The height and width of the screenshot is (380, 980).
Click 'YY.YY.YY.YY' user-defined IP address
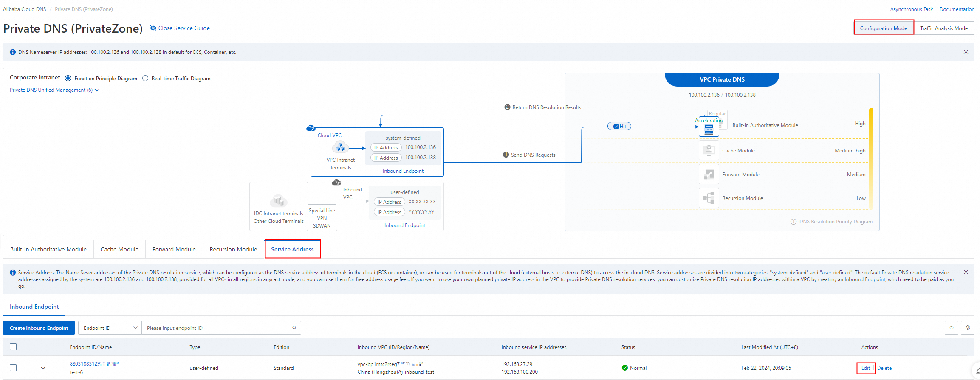(421, 212)
